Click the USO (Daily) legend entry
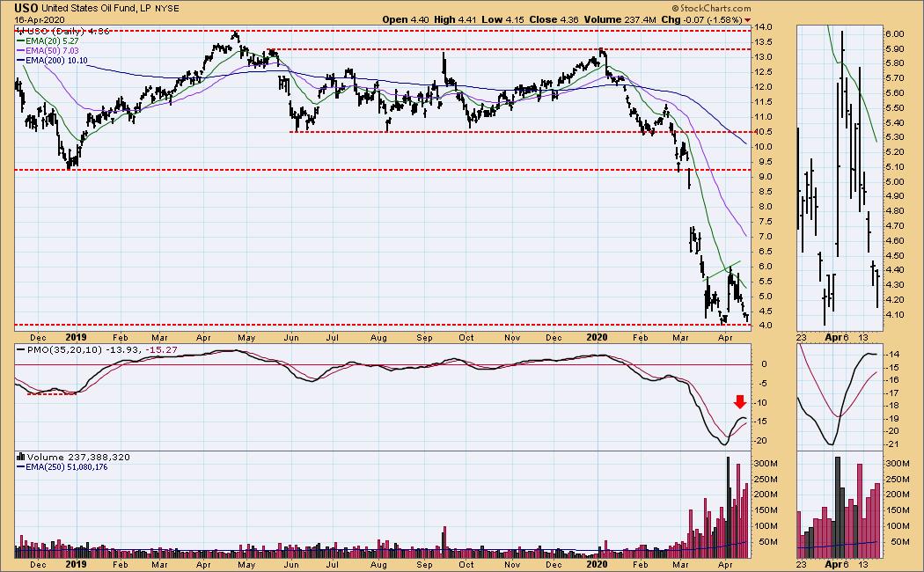 tap(63, 31)
